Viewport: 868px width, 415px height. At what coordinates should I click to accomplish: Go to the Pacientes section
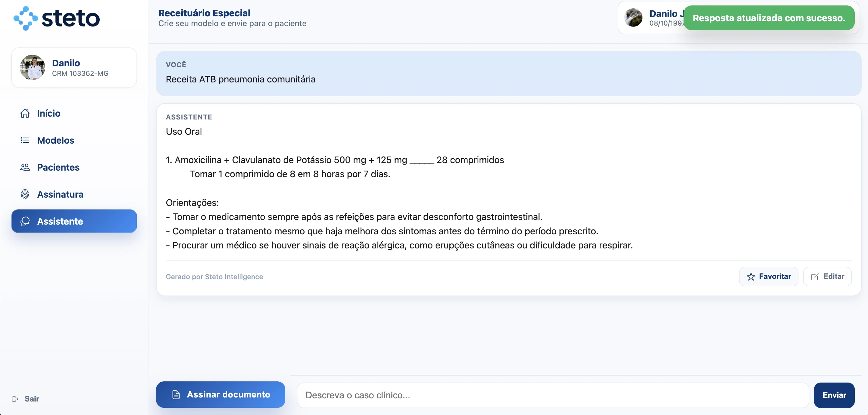pos(58,167)
